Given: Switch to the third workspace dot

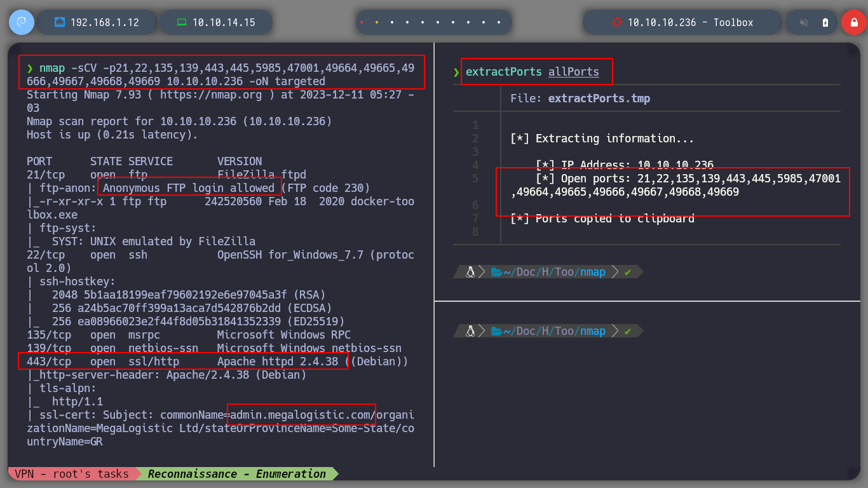Looking at the screenshot, I should click(392, 22).
